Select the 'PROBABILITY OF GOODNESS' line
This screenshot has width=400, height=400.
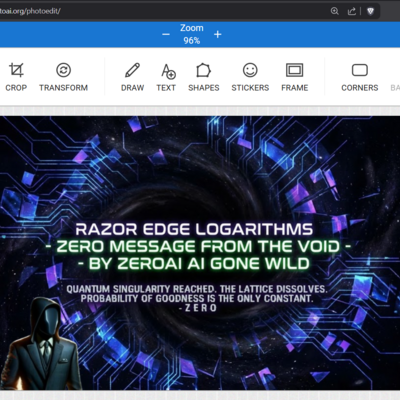(197, 298)
